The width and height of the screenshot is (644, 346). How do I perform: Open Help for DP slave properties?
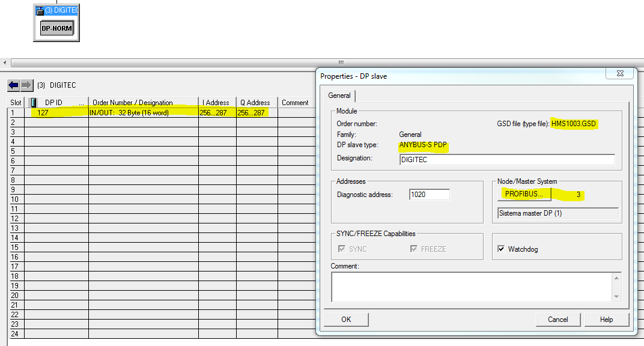tap(606, 320)
